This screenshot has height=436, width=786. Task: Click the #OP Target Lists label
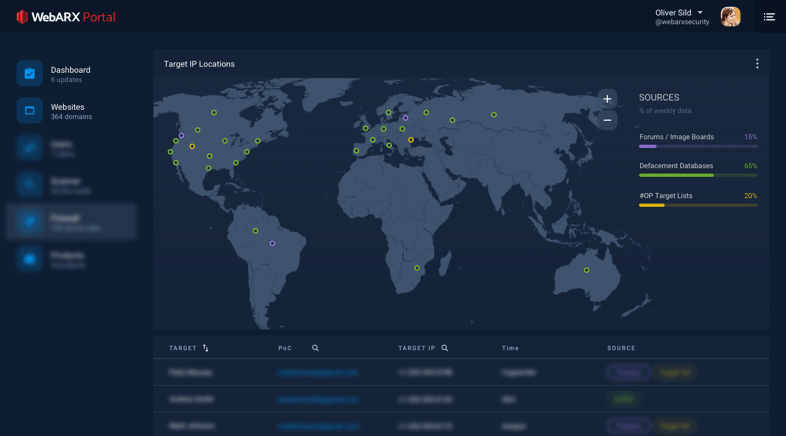point(666,196)
